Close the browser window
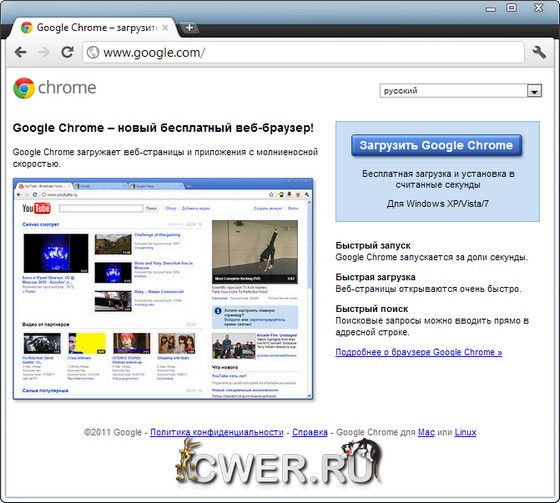The image size is (560, 503). tap(539, 8)
